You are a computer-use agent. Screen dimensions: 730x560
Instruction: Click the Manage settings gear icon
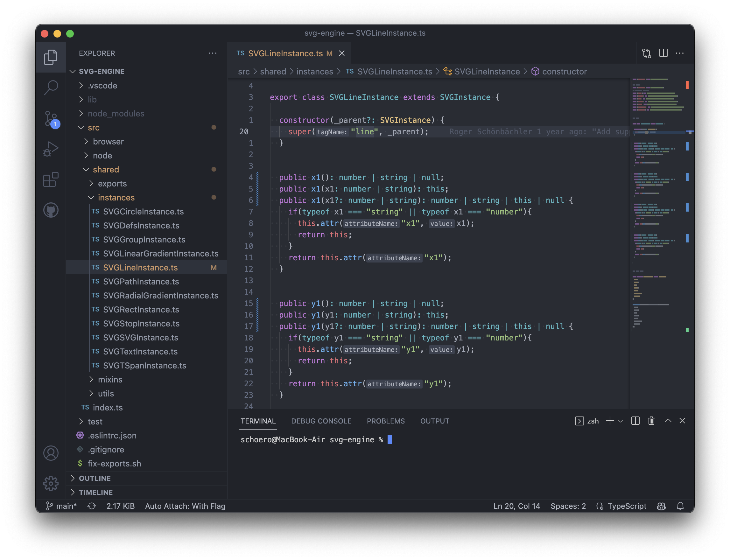click(51, 483)
